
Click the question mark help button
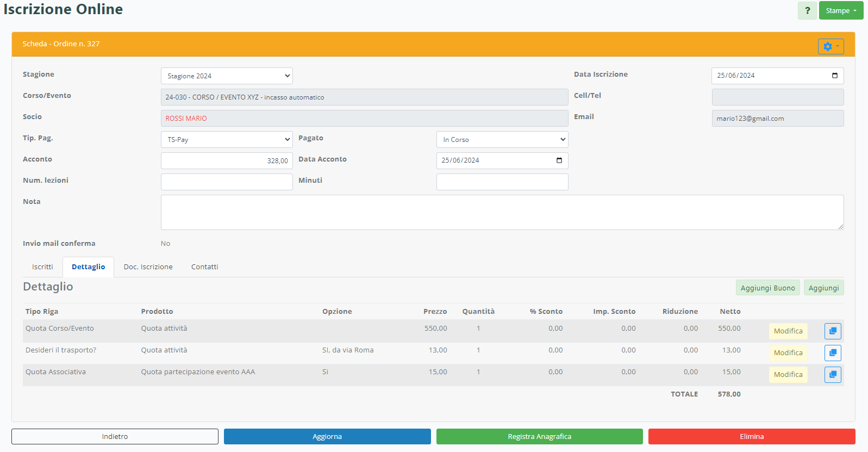(807, 11)
